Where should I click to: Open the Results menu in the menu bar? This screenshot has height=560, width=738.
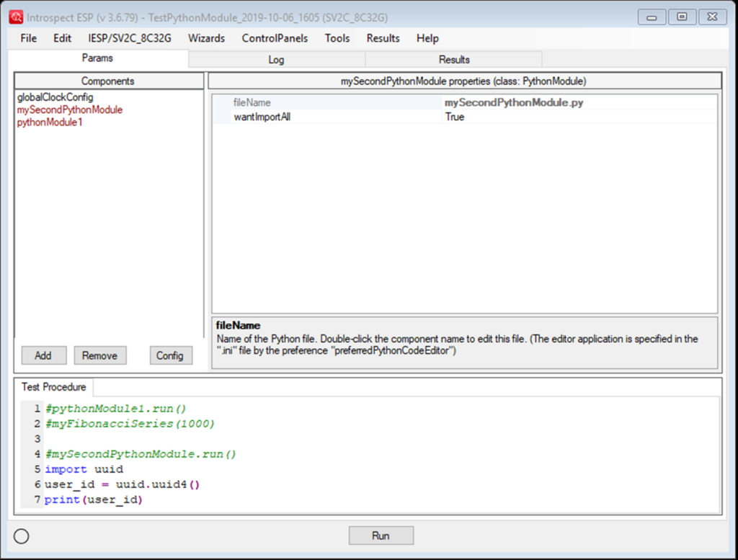[383, 38]
